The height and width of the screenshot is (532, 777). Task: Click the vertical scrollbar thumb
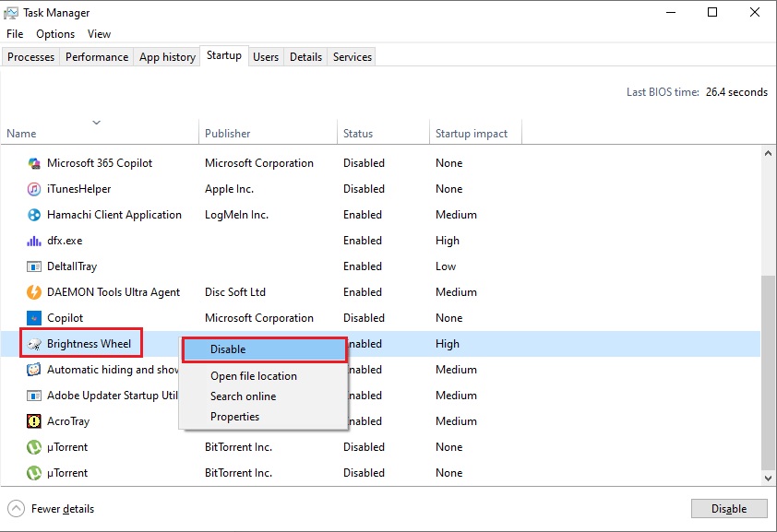click(768, 372)
